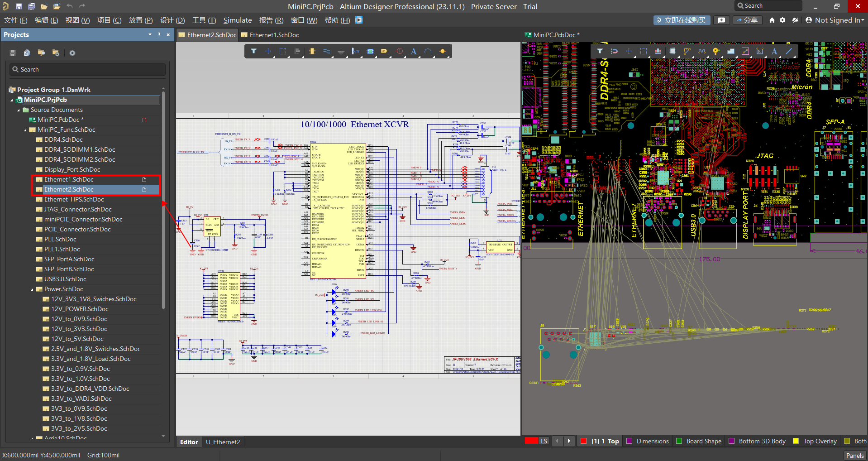Click the Panels button in status bar
This screenshot has width=868, height=461.
[x=854, y=456]
